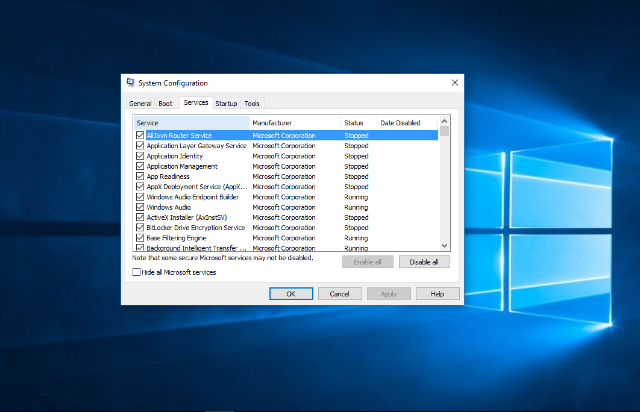The image size is (640, 412).
Task: Uncheck ActiveX Installer (AxInstSV) service
Action: [x=140, y=217]
